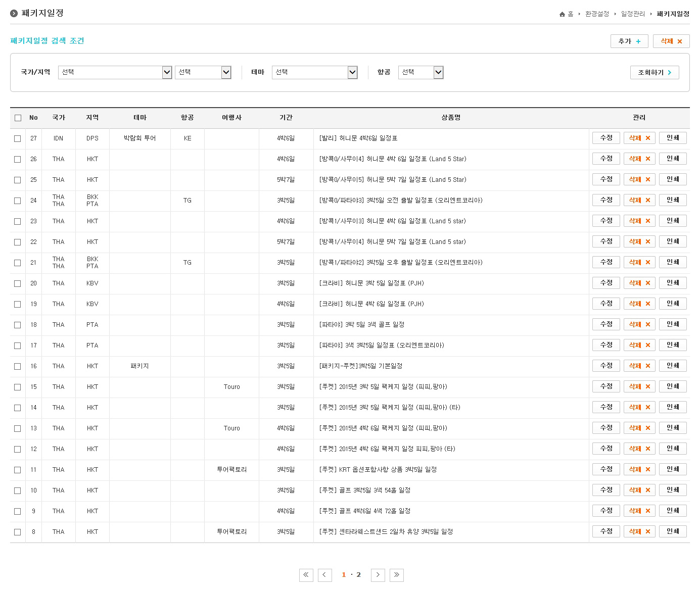700x592 pixels.
Task: Check the checkbox on the 투어팩토리 row No 11
Action: point(18,469)
